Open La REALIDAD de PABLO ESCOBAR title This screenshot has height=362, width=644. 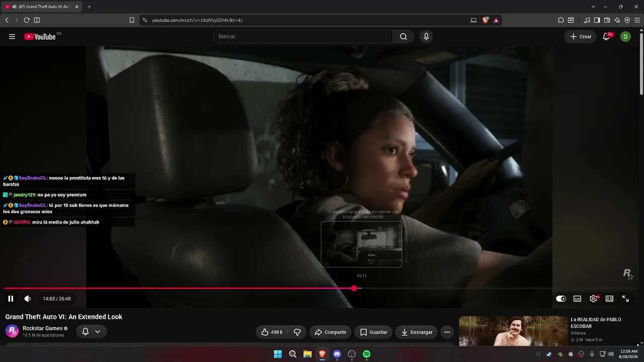coord(596,323)
